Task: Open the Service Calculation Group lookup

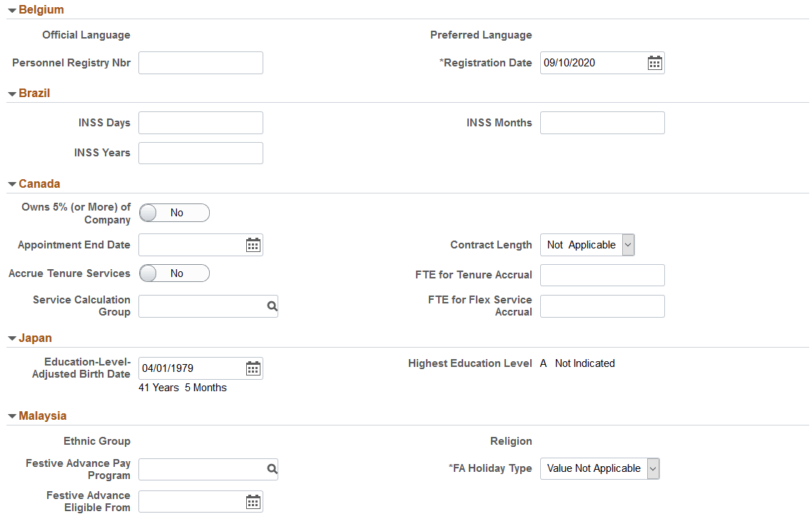Action: pyautogui.click(x=271, y=306)
